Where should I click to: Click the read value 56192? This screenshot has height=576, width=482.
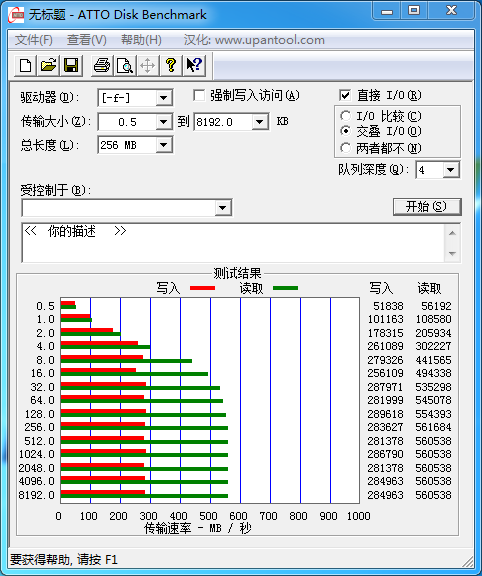point(436,306)
